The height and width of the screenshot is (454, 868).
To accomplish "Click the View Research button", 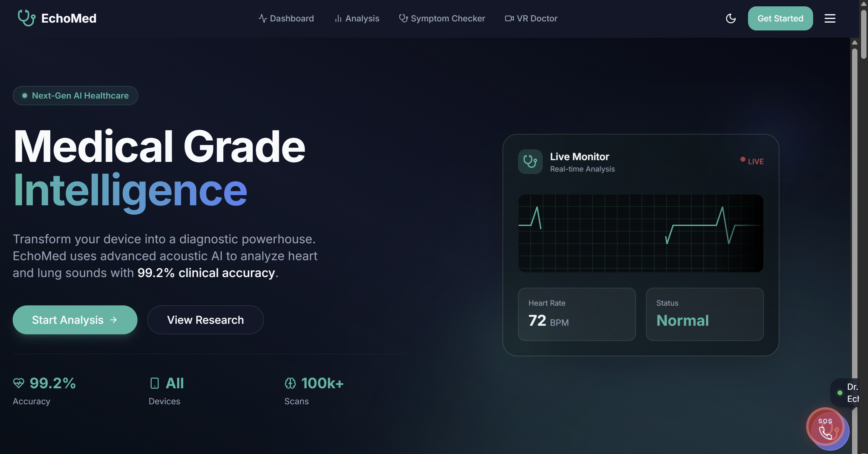I will tap(205, 320).
